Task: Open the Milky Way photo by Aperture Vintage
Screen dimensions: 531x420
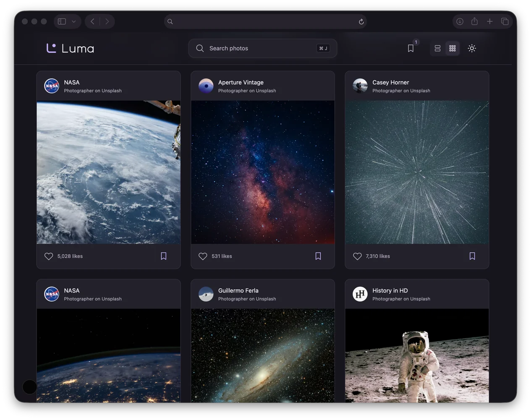Action: 263,172
